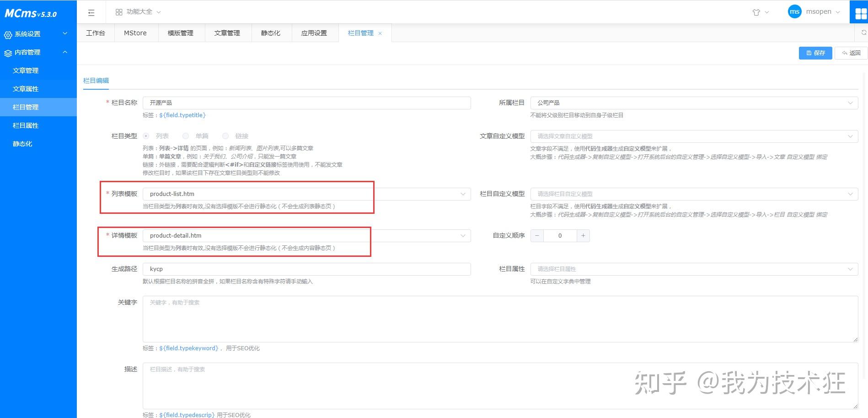Image resolution: width=868 pixels, height=418 pixels.
Task: Decrease 自定义顺序 with minus button
Action: tap(537, 236)
